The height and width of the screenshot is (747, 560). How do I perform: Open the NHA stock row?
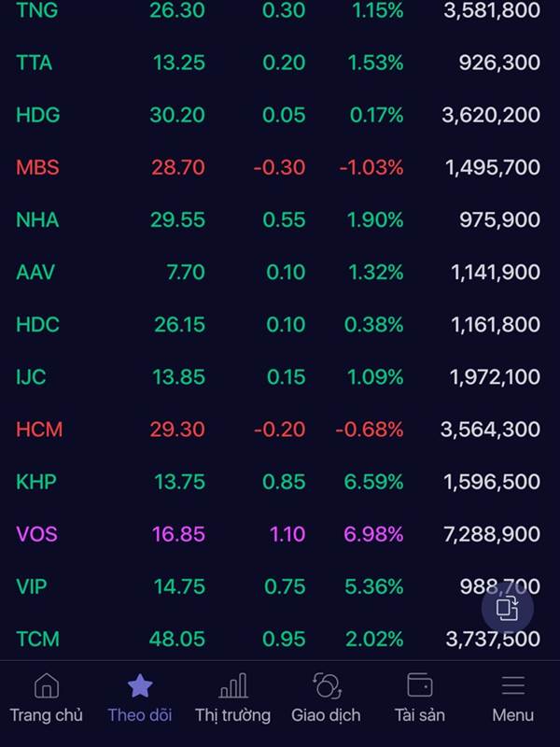pos(280,219)
